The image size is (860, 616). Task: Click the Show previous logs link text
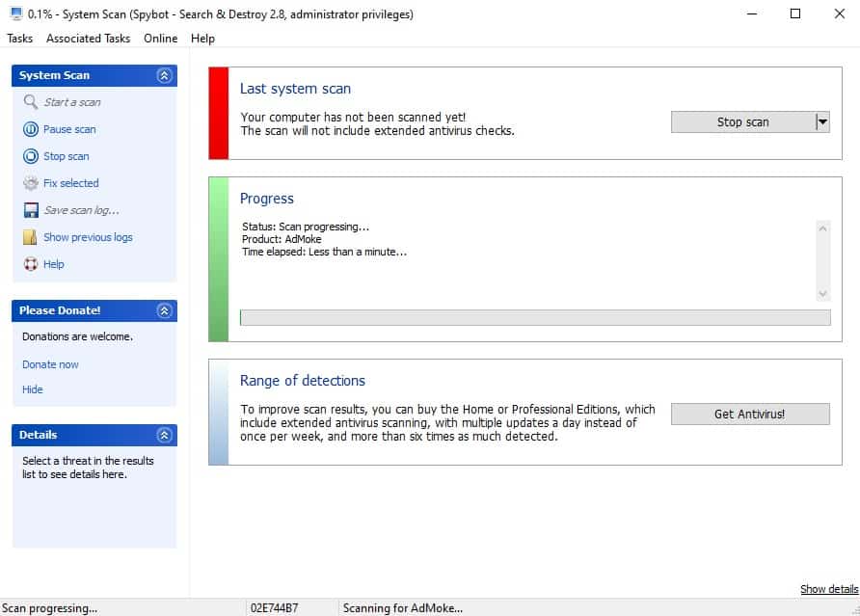point(88,237)
